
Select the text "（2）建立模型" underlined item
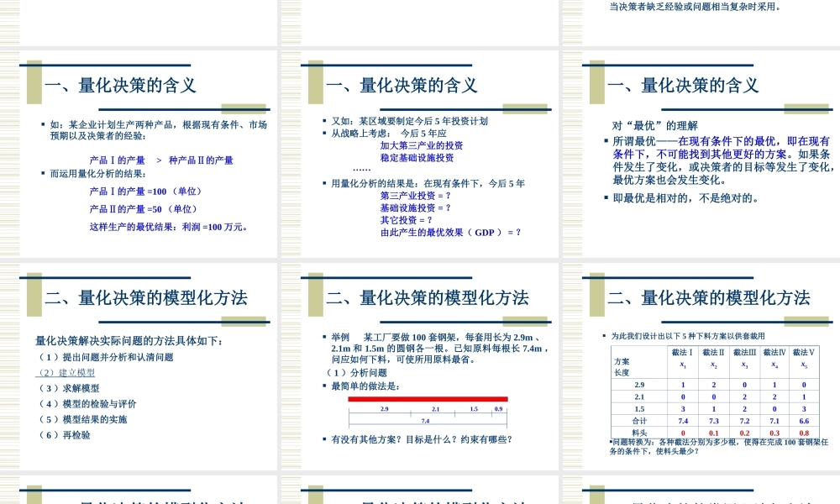point(63,371)
